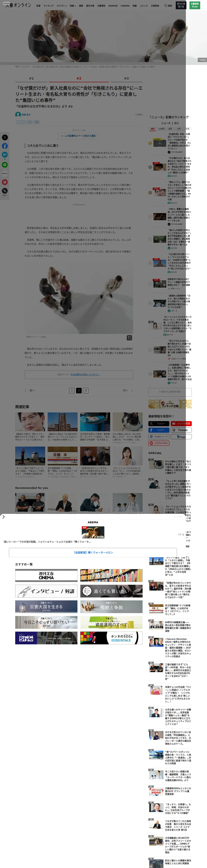Switch ranking to 総合

[177, 123]
